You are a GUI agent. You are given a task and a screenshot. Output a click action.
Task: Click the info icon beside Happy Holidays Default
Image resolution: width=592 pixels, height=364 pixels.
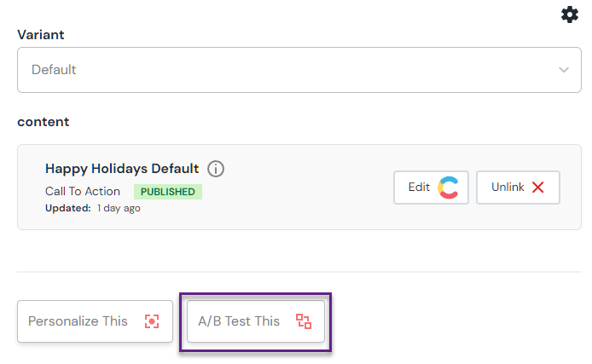coord(216,169)
